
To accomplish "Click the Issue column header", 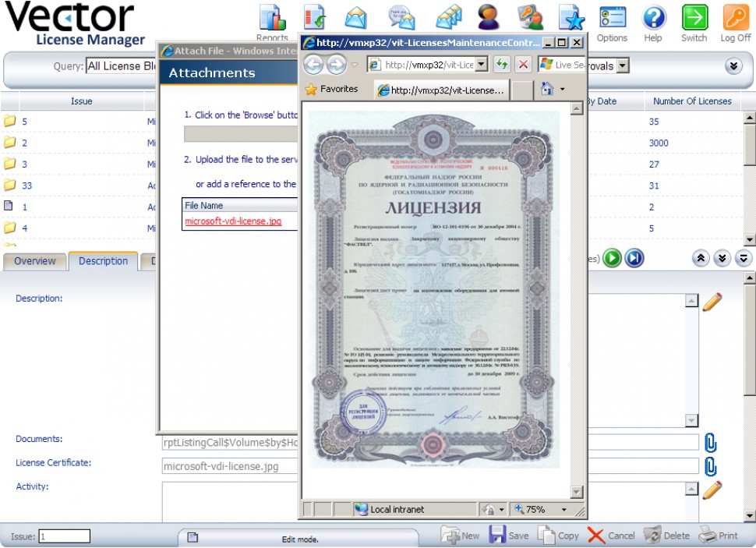I will click(82, 101).
